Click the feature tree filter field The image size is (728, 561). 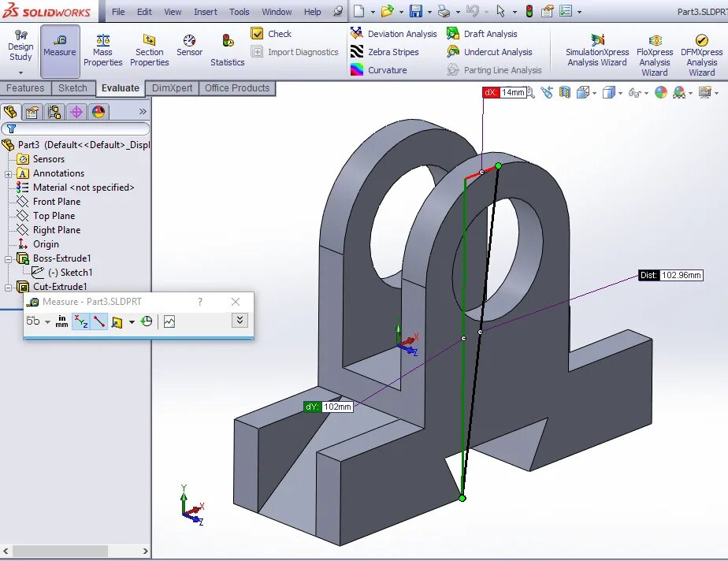tap(75, 128)
